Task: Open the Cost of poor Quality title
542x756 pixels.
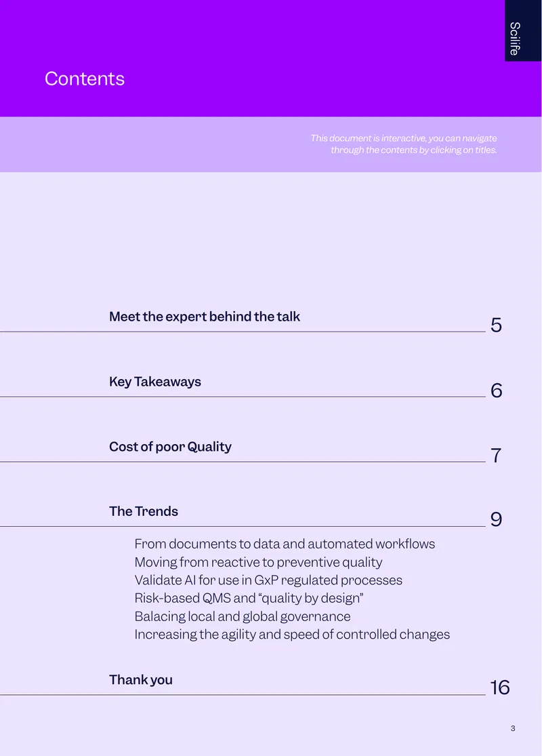Action: [170, 447]
